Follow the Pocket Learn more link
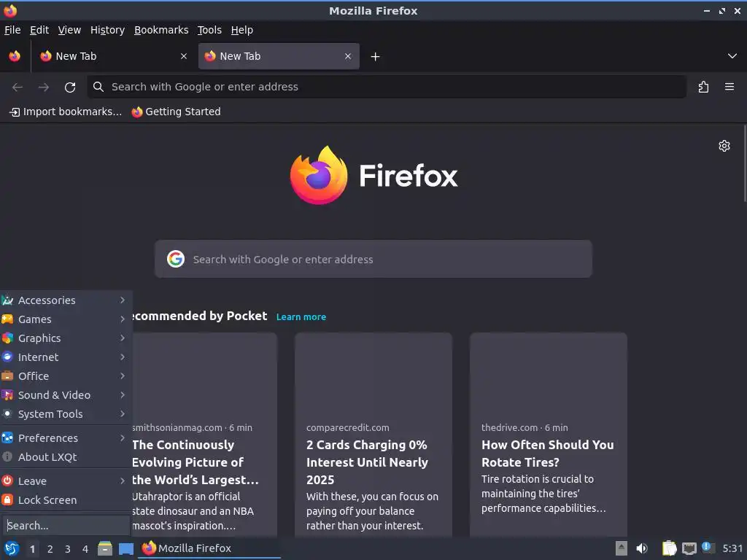The height and width of the screenshot is (560, 747). tap(301, 317)
